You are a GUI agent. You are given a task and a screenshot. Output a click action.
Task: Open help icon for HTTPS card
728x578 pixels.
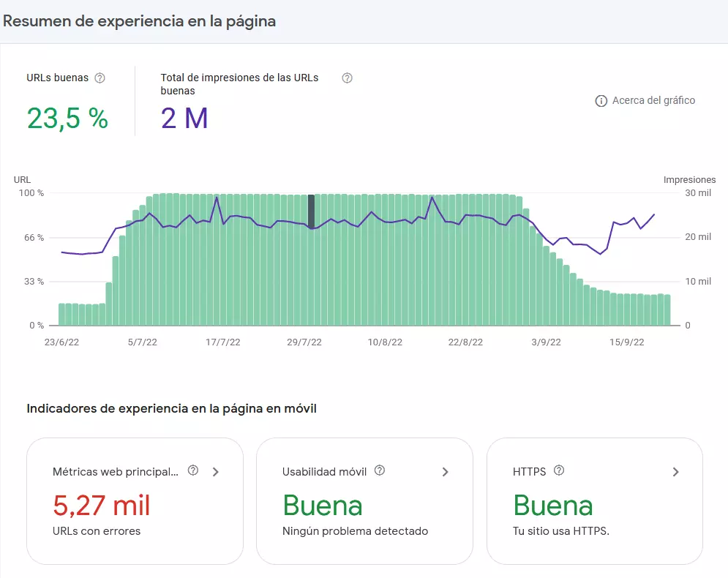click(559, 470)
